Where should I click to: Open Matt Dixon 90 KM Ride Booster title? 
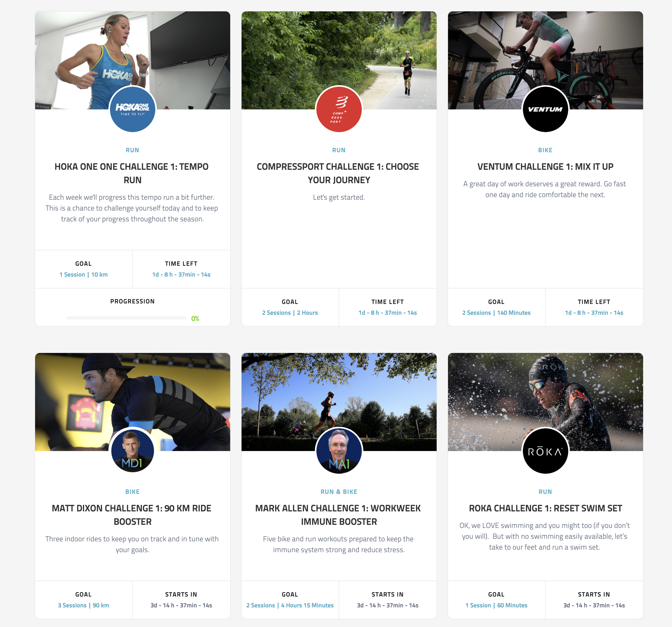pos(132,515)
